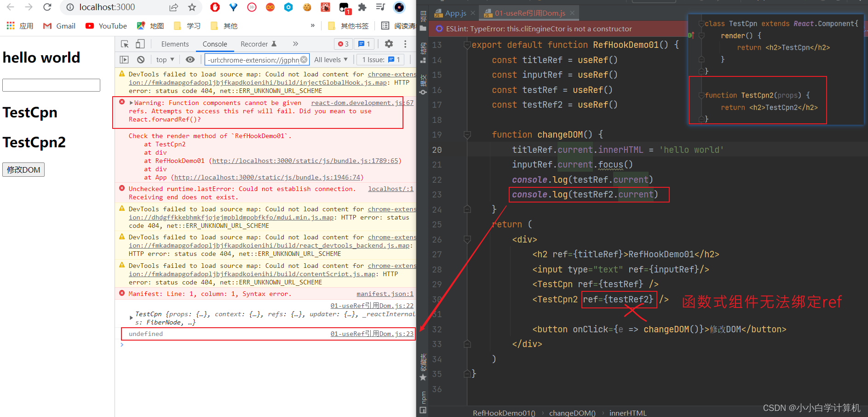Open the React DevTools extension icon
This screenshot has width=868, height=417.
[325, 7]
